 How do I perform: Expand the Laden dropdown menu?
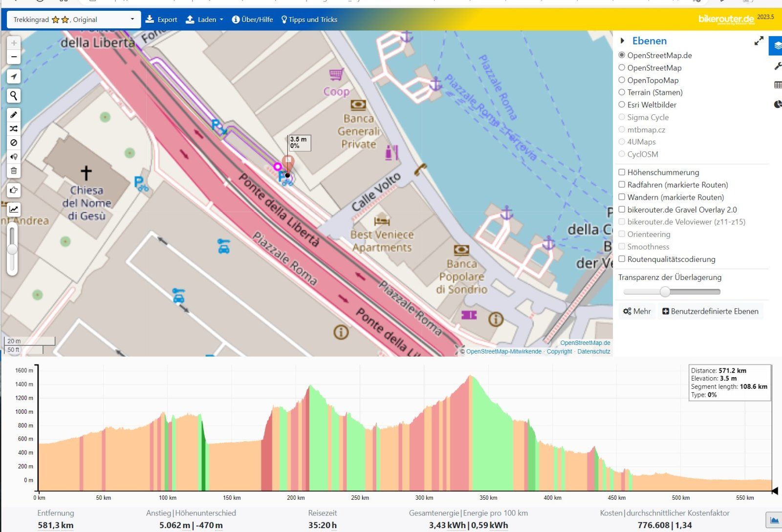point(204,20)
